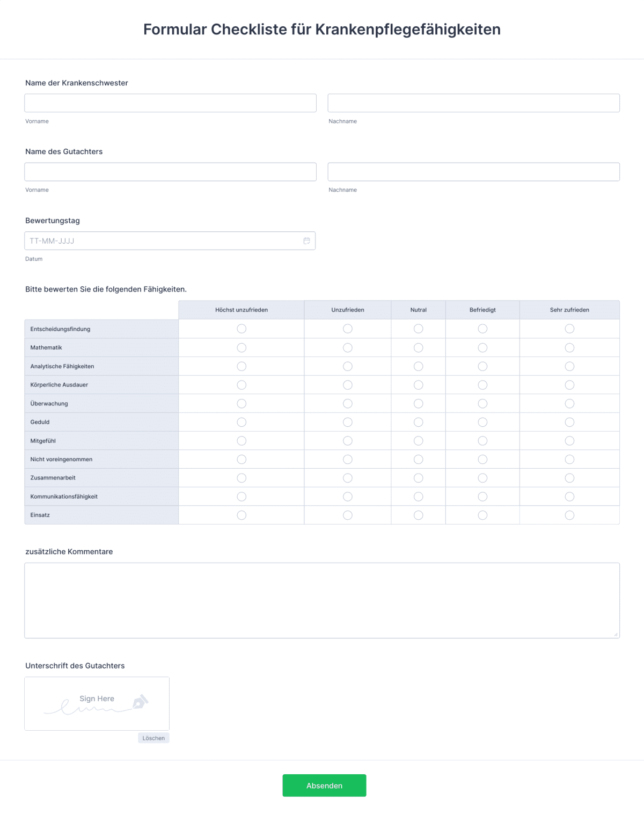644x815 pixels.
Task: Select 'Unzufrieden' rating for Einsatz
Action: pyautogui.click(x=347, y=514)
